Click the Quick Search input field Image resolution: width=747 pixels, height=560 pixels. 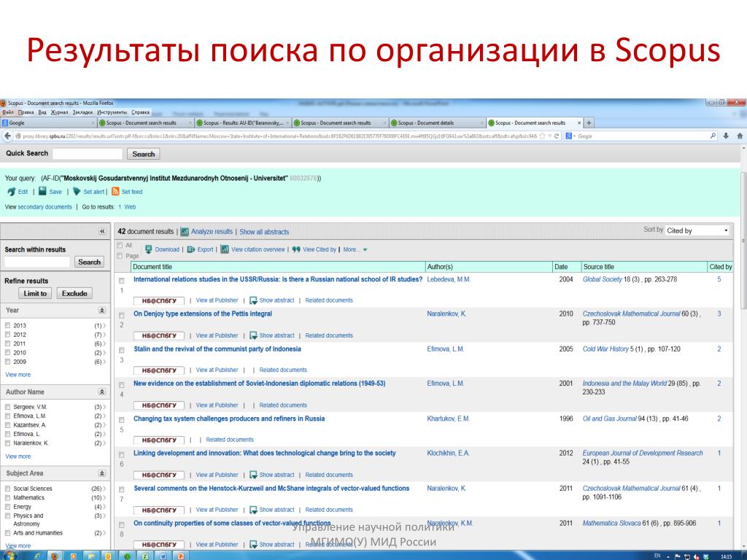[88, 154]
